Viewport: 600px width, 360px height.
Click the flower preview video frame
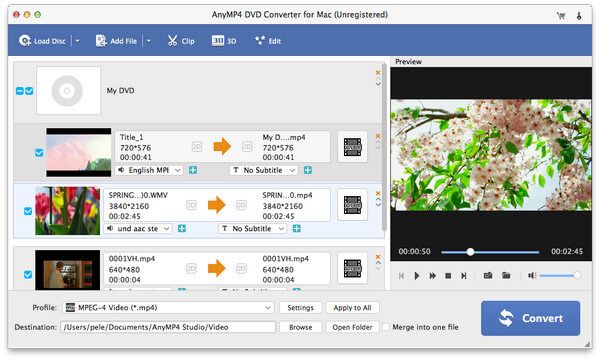click(x=491, y=155)
